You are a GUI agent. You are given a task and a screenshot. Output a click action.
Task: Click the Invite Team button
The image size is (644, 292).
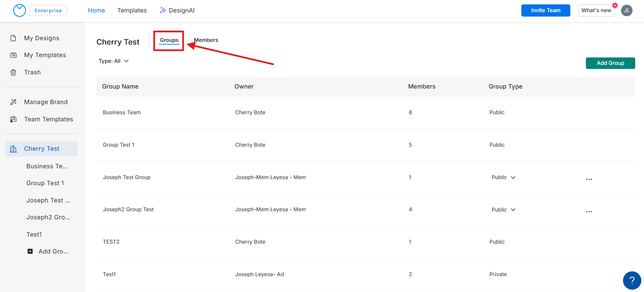545,10
